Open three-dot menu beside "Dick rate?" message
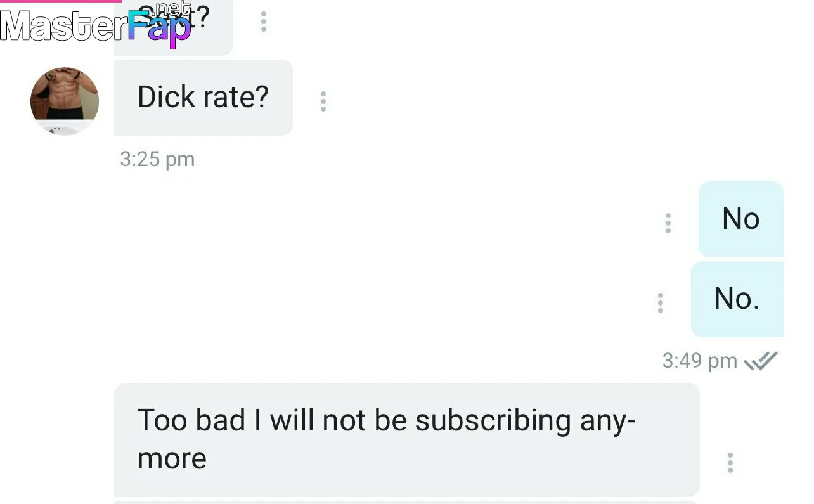814x504 pixels. tap(323, 101)
